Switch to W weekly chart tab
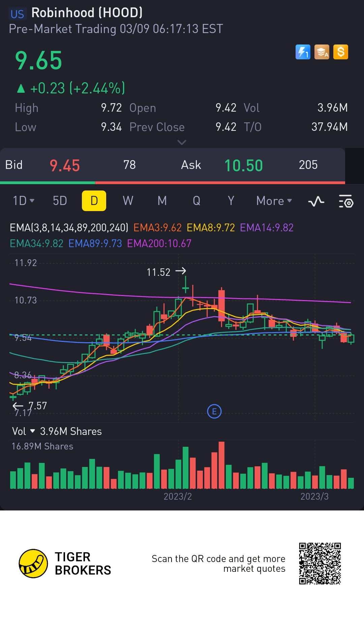The image size is (364, 617). (128, 201)
